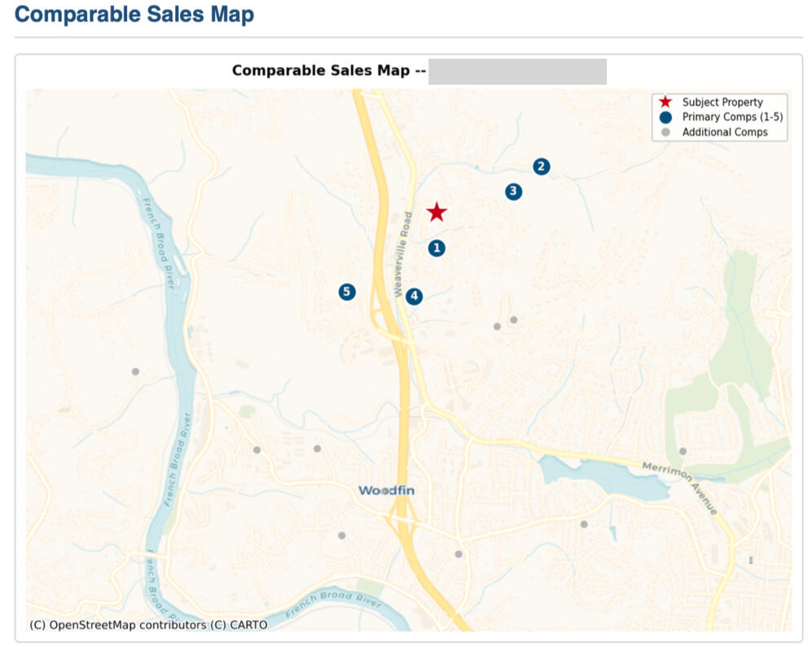Open comp marker 4 near Weaverville Road
This screenshot has height=650, width=812.
coord(415,296)
